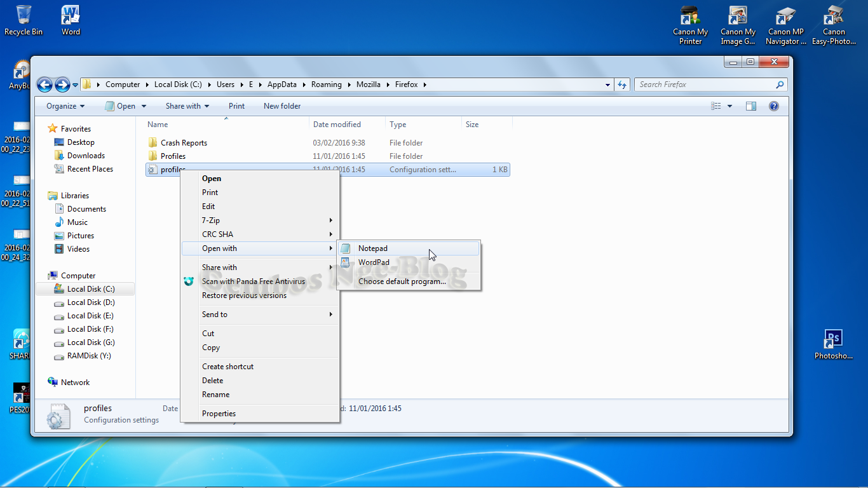This screenshot has width=868, height=488.
Task: Open the Help question mark icon
Action: coord(774,106)
